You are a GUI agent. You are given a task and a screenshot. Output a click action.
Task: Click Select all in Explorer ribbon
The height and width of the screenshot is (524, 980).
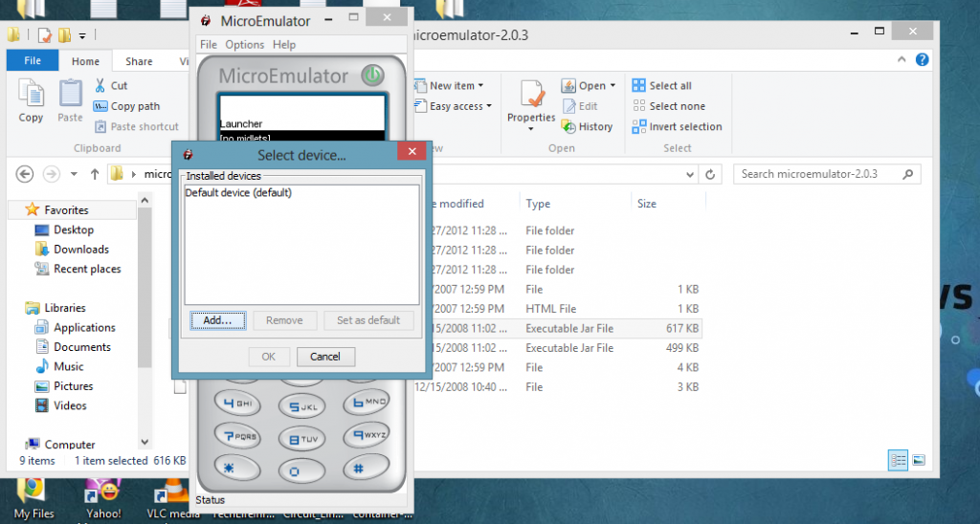point(662,85)
